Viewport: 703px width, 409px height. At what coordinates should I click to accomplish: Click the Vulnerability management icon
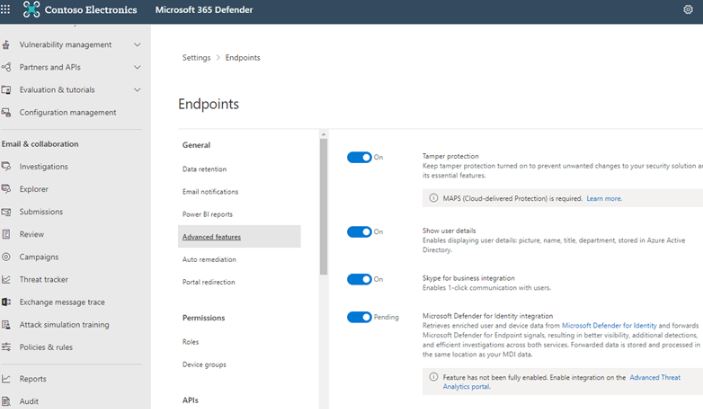pyautogui.click(x=6, y=44)
